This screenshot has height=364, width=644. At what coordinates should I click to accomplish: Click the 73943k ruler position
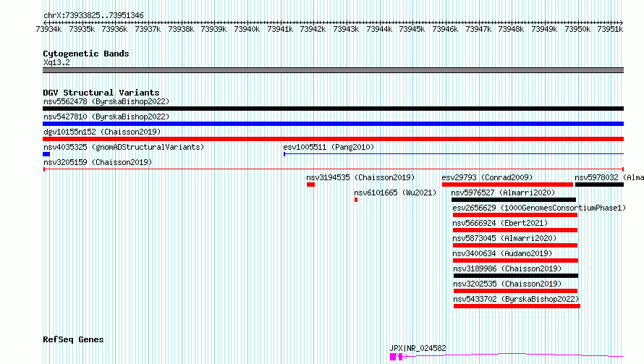tap(346, 30)
